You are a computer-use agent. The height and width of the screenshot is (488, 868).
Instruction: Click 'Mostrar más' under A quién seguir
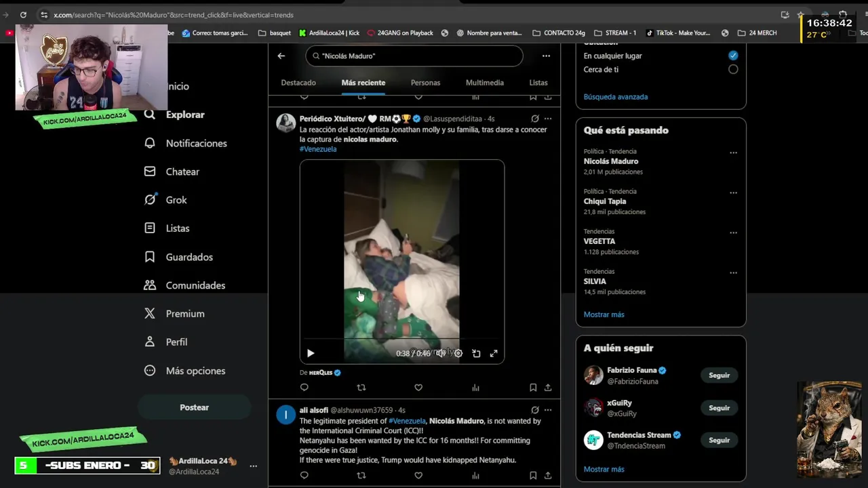pos(604,469)
